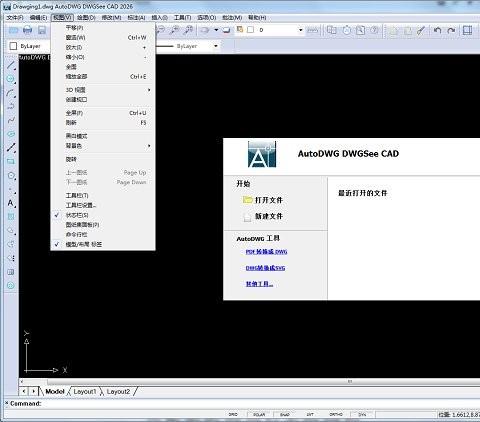Screen dimensions: 480x422
Task: Click the ByLayer color swatch box
Action: [x=13, y=46]
